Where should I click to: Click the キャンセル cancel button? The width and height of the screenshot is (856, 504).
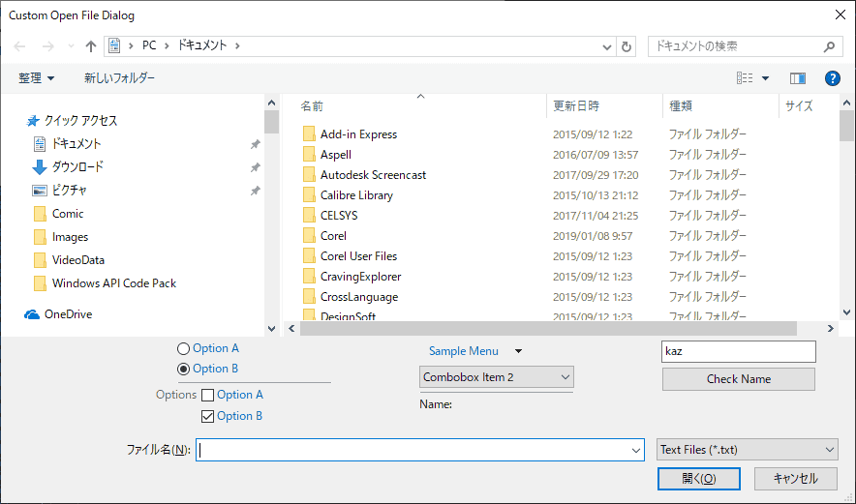(795, 479)
